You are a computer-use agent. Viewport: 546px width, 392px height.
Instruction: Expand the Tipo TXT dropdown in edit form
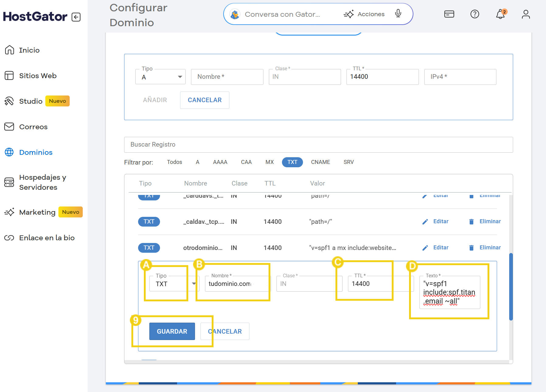click(x=194, y=284)
